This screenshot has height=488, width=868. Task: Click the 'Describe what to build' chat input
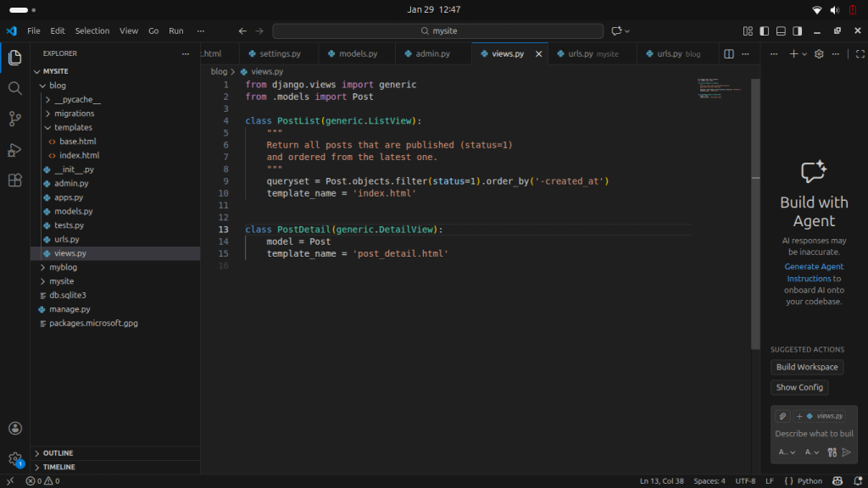point(812,434)
